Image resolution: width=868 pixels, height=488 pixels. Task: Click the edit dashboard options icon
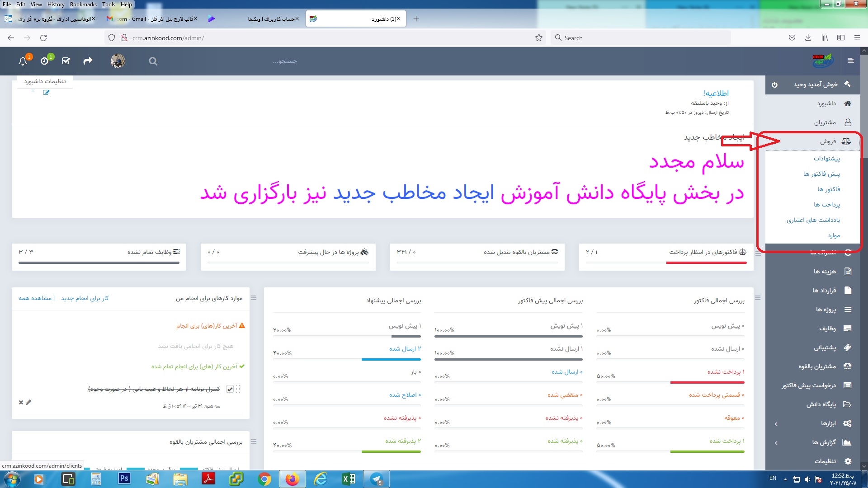46,93
